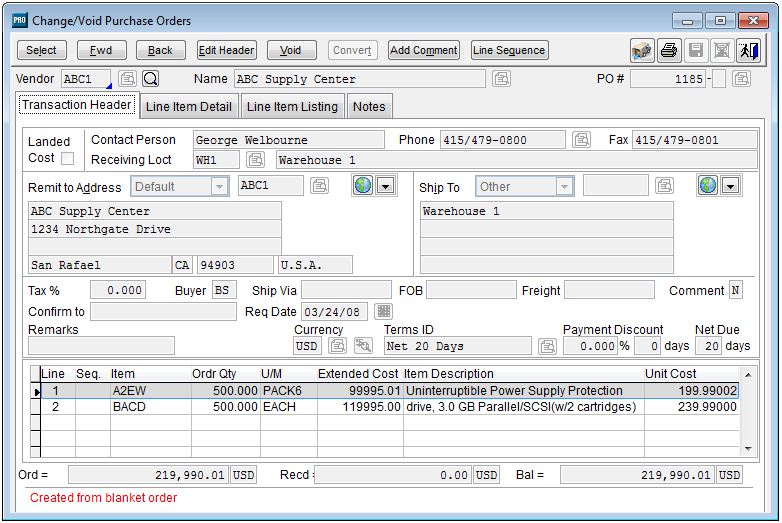Click Ord total field 219,990.01

(x=149, y=475)
